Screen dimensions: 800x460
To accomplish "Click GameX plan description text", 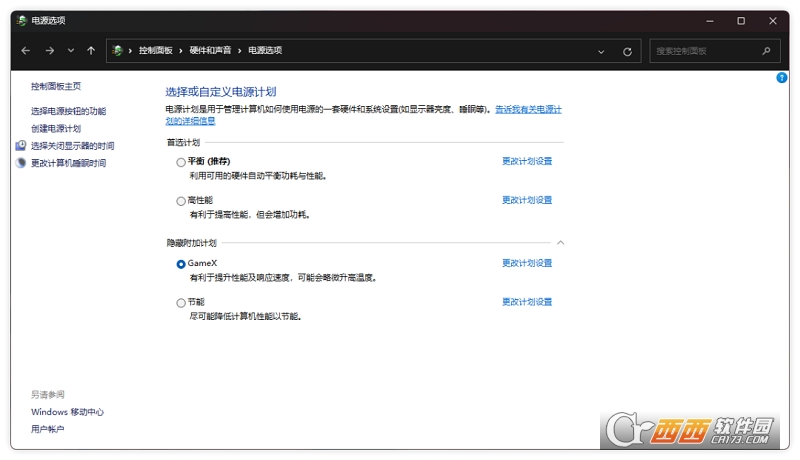I will point(283,278).
